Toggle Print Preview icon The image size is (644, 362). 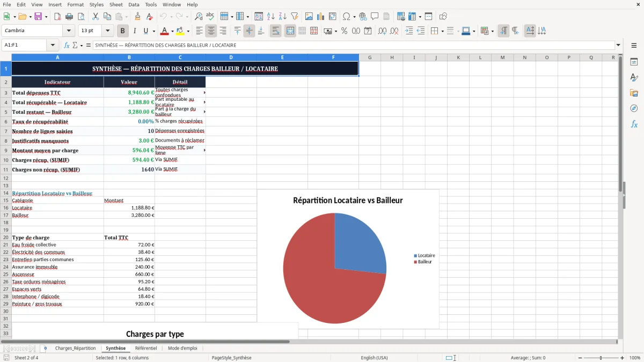pyautogui.click(x=81, y=17)
